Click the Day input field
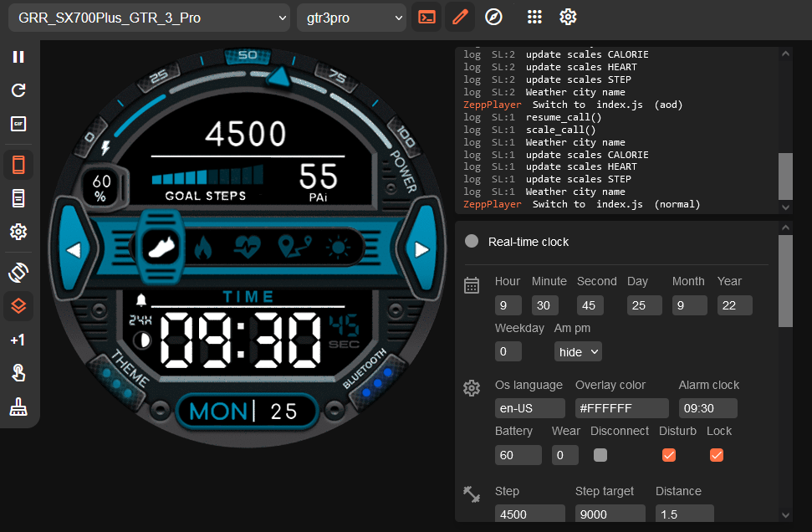Image resolution: width=812 pixels, height=532 pixels. tap(644, 305)
